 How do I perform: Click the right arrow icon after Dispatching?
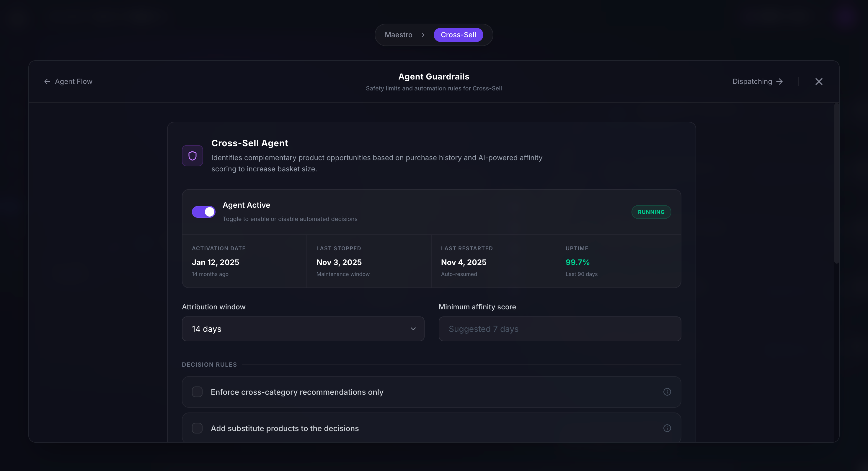click(x=779, y=82)
